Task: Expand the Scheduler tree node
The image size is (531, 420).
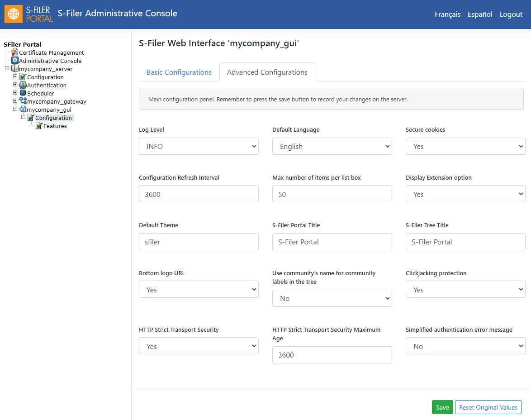Action: pyautogui.click(x=15, y=92)
